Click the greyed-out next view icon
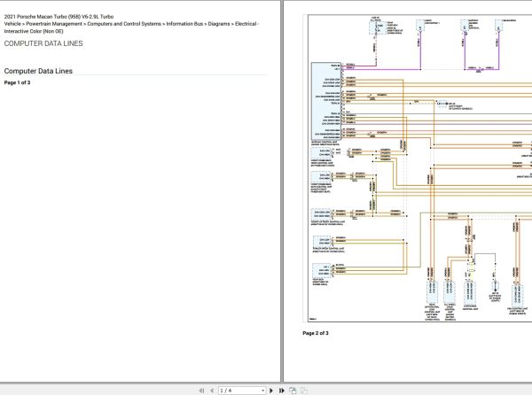The width and height of the screenshot is (532, 395). click(x=304, y=391)
